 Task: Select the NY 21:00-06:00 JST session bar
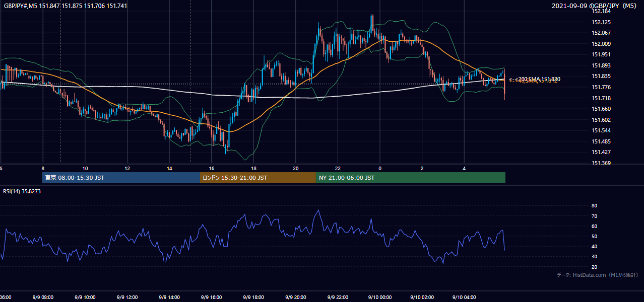coord(411,178)
